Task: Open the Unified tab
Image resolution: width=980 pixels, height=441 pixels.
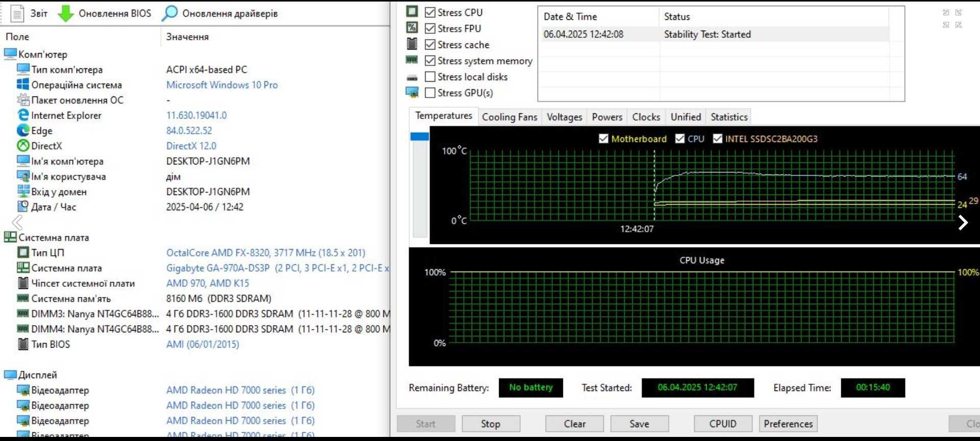Action: pyautogui.click(x=685, y=117)
